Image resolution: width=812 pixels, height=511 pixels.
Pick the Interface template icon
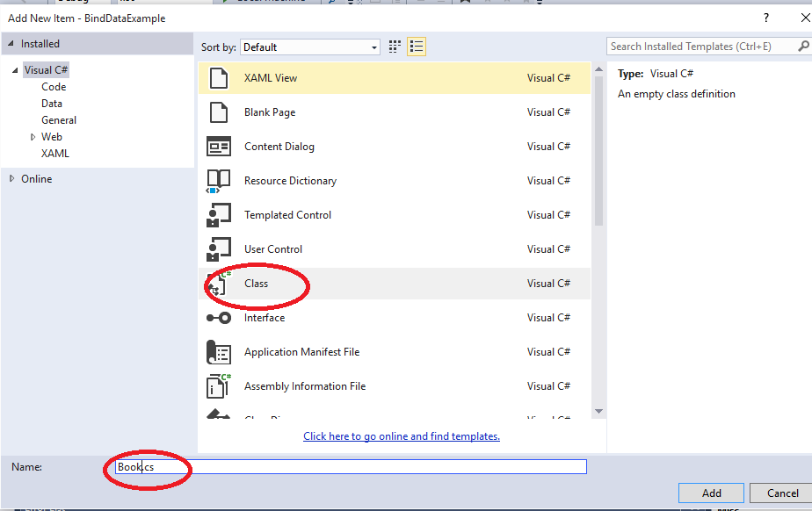point(219,318)
